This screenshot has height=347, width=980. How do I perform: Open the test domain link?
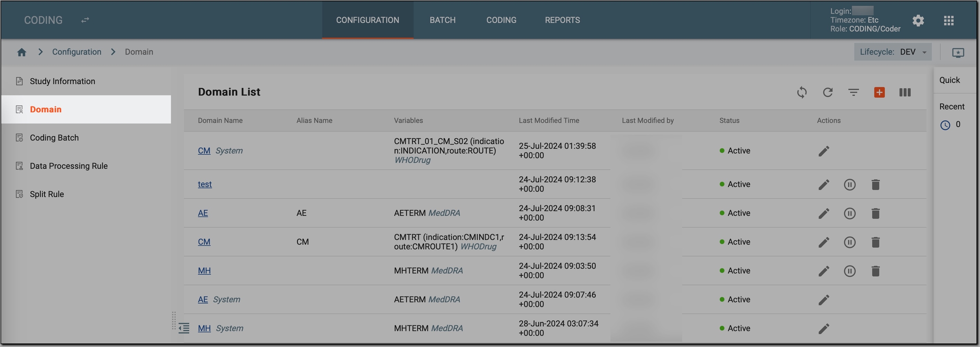pos(205,184)
